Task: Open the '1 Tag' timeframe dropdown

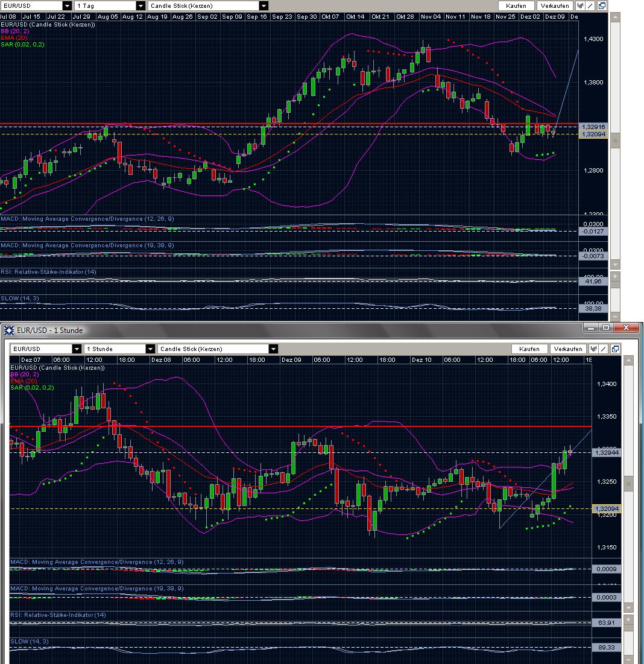Action: (141, 5)
